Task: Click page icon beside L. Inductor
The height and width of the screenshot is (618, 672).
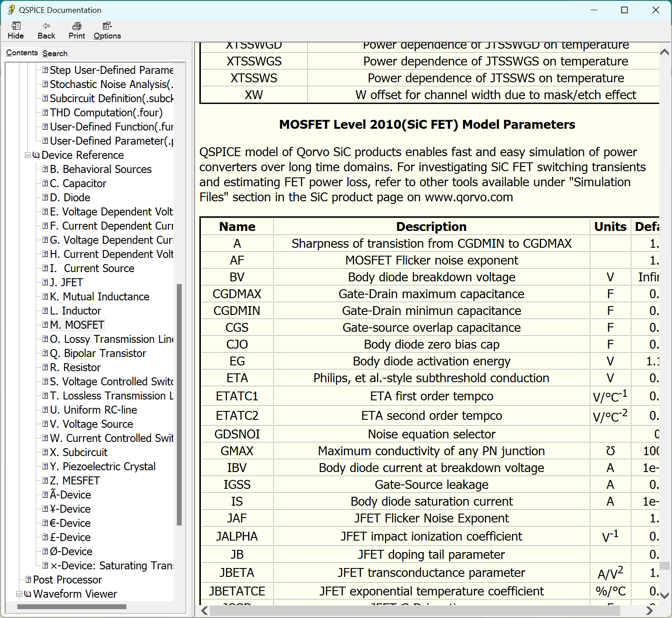Action: pos(45,311)
